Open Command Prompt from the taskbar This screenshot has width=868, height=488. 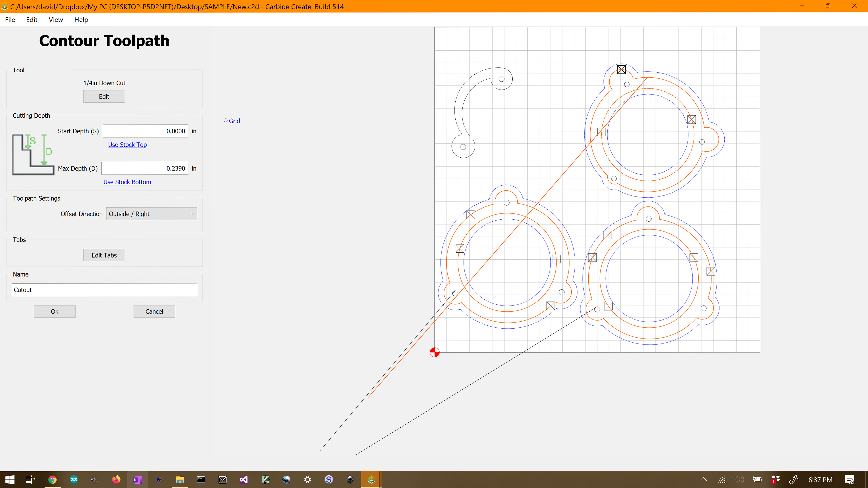click(x=201, y=480)
